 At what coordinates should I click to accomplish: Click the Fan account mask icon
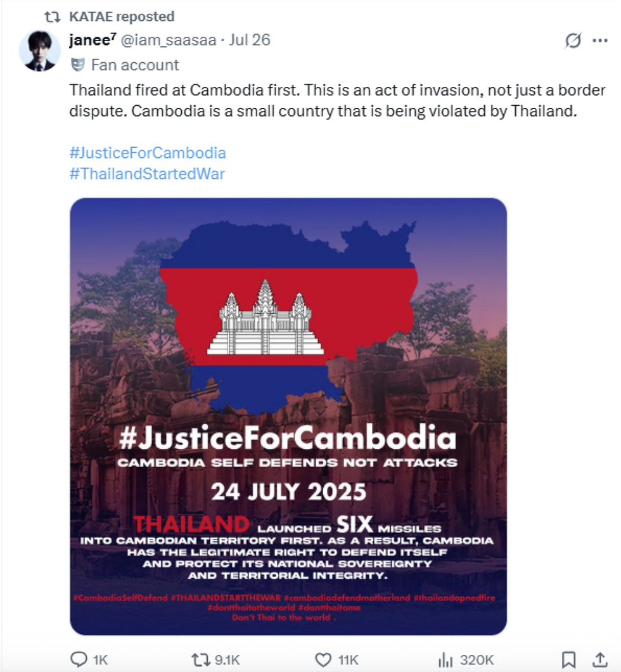pyautogui.click(x=77, y=65)
